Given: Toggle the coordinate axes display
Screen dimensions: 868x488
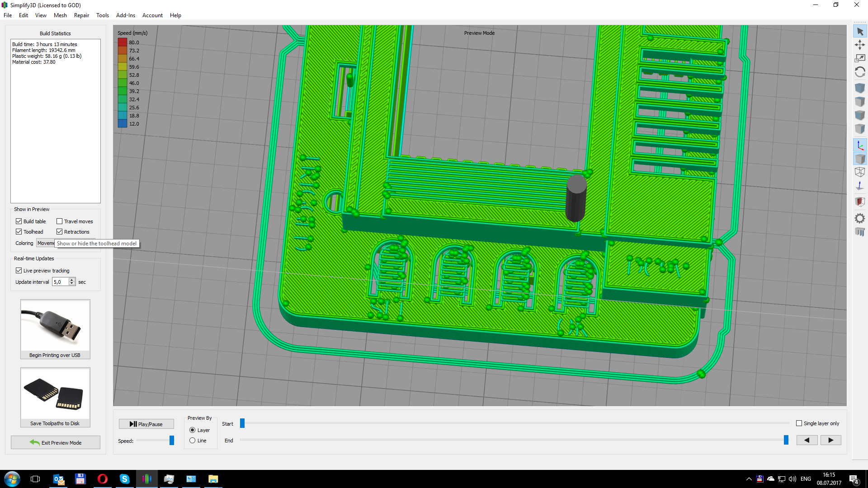Looking at the screenshot, I should pyautogui.click(x=860, y=145).
